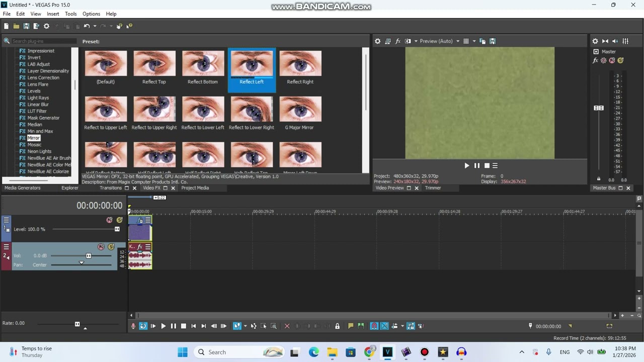Screen dimensions: 644x362
Task: Mute audio track 2
Action: pos(101,247)
